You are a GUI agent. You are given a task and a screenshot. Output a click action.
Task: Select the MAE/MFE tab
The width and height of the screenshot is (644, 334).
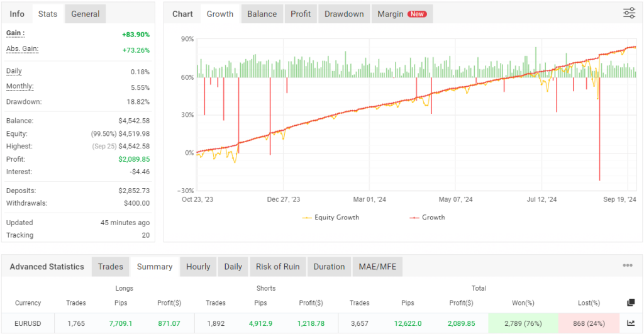point(377,267)
